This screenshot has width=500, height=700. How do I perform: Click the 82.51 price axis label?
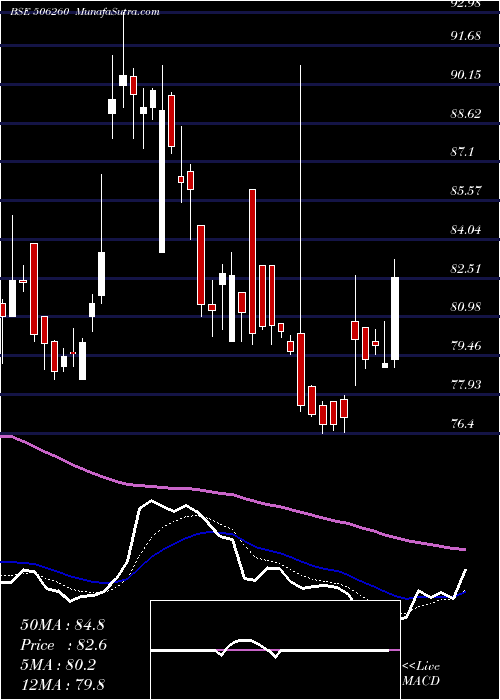tap(466, 268)
